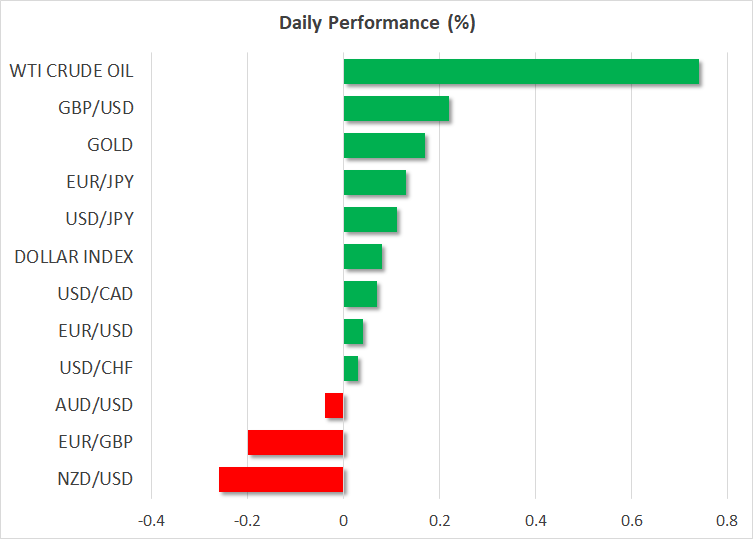Click the USD/JPY green bar
The height and width of the screenshot is (539, 753).
pyautogui.click(x=370, y=220)
